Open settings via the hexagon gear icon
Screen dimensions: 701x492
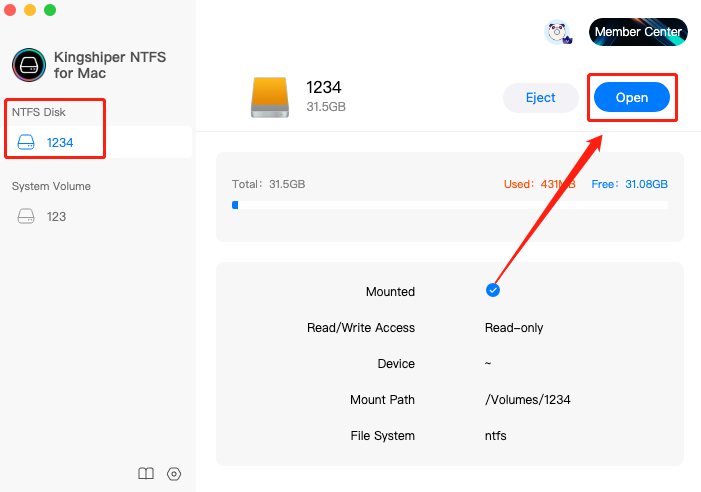(174, 474)
